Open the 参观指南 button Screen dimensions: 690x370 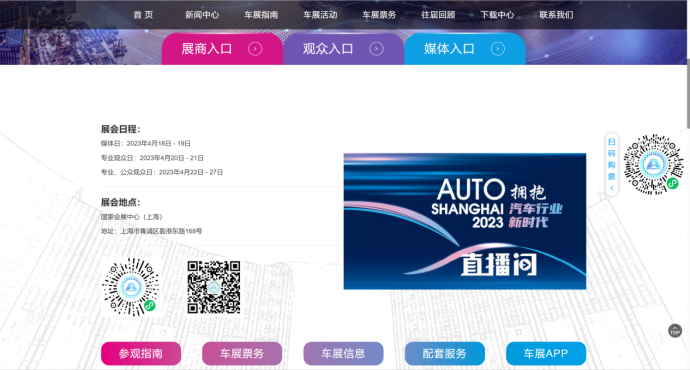141,353
